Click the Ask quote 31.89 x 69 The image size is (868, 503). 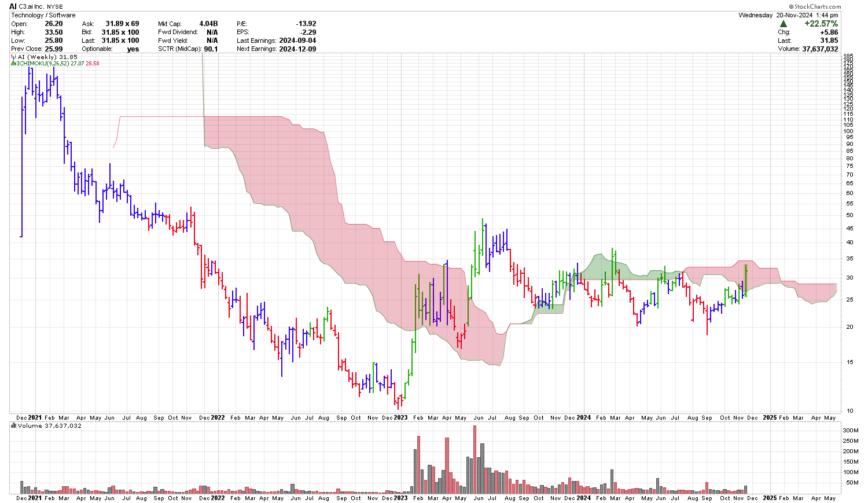click(x=122, y=24)
